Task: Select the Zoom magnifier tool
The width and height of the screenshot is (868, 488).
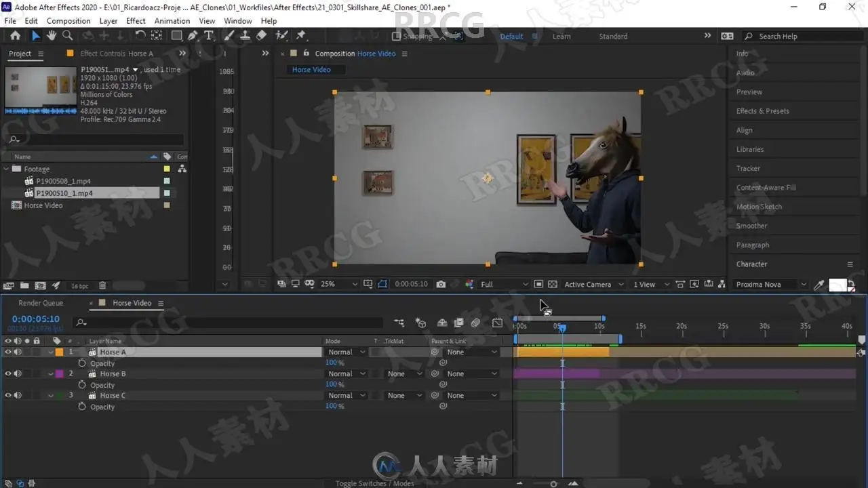Action: coord(67,36)
